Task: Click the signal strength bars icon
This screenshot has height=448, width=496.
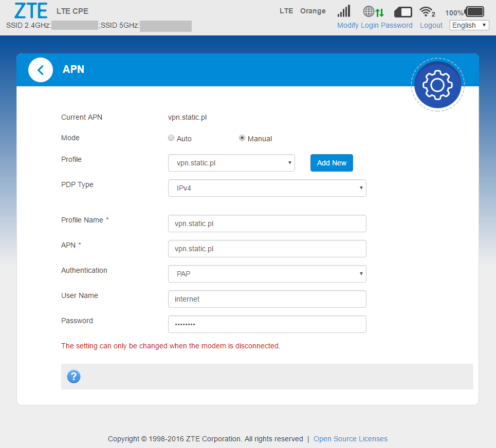Action: tap(344, 11)
